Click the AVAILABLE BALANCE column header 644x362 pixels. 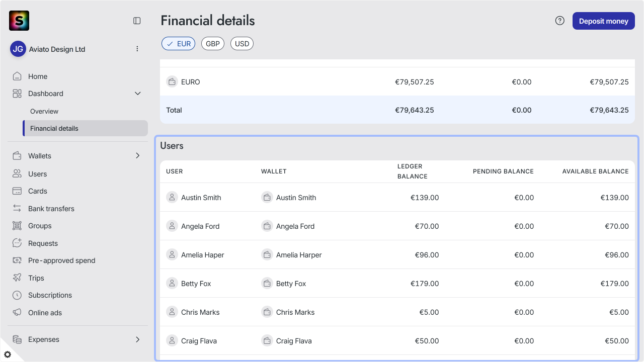click(x=596, y=171)
